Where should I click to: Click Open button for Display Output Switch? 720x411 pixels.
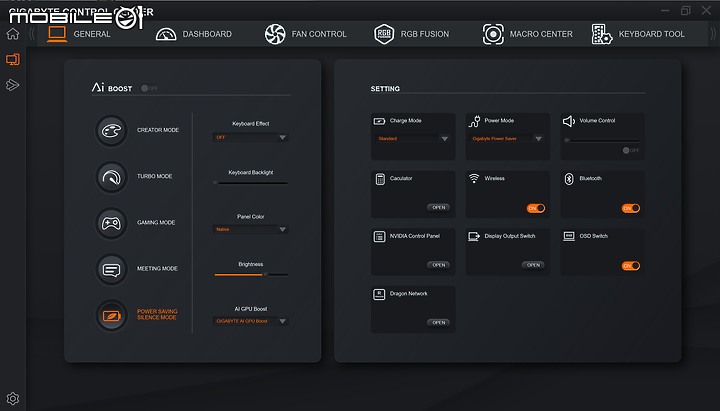click(533, 265)
